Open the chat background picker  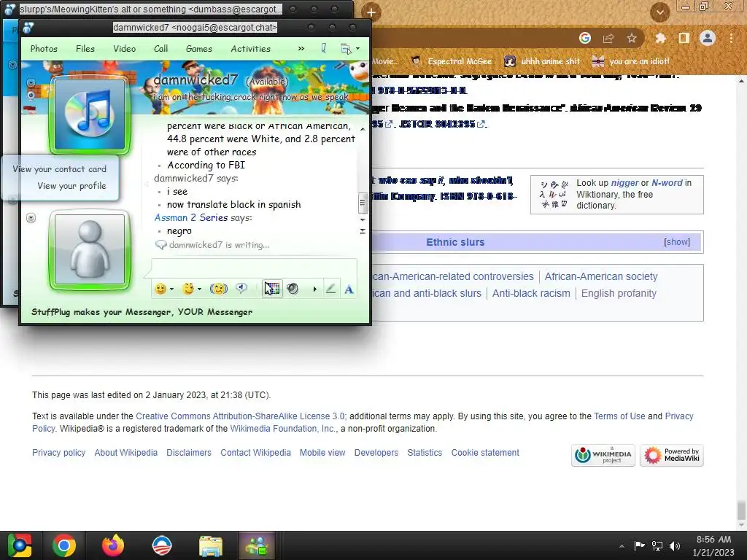(x=272, y=289)
